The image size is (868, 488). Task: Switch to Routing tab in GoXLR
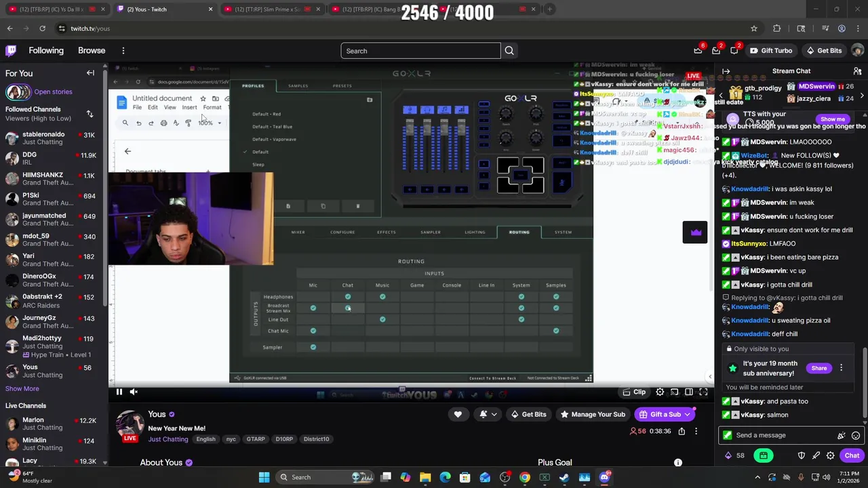tap(519, 232)
